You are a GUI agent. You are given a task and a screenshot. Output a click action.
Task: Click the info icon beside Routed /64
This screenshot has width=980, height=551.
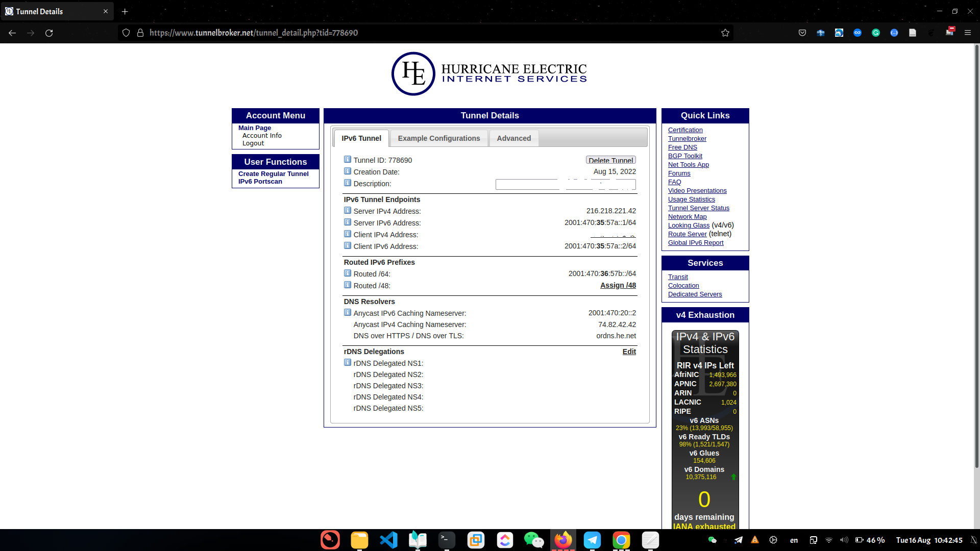(x=348, y=273)
